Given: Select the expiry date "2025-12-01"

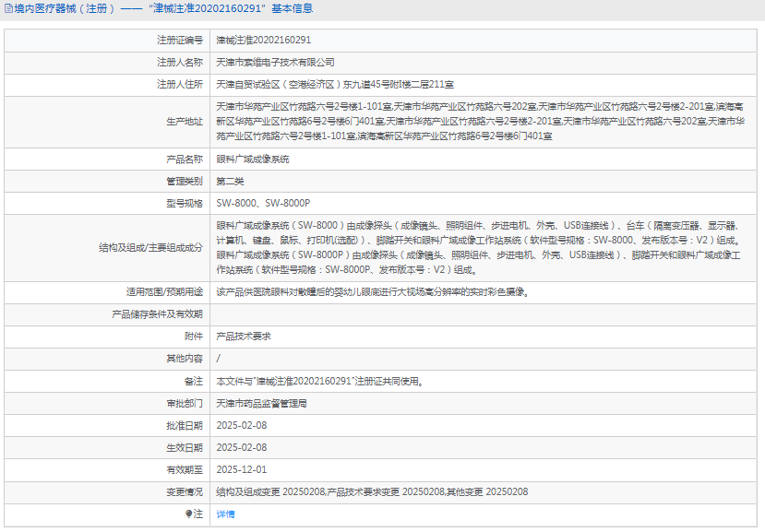Looking at the screenshot, I should pos(242,470).
